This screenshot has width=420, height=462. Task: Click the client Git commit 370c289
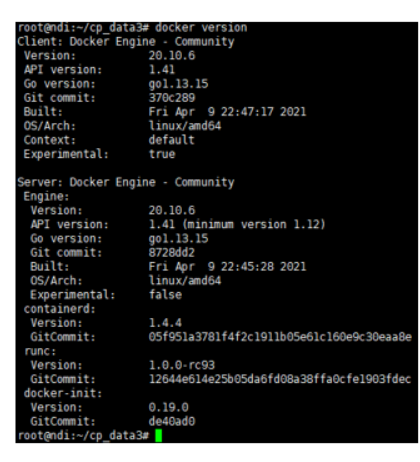tap(172, 98)
